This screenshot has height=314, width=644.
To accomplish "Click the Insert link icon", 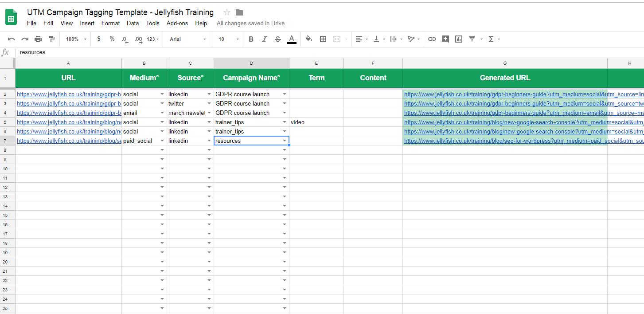I will click(432, 39).
